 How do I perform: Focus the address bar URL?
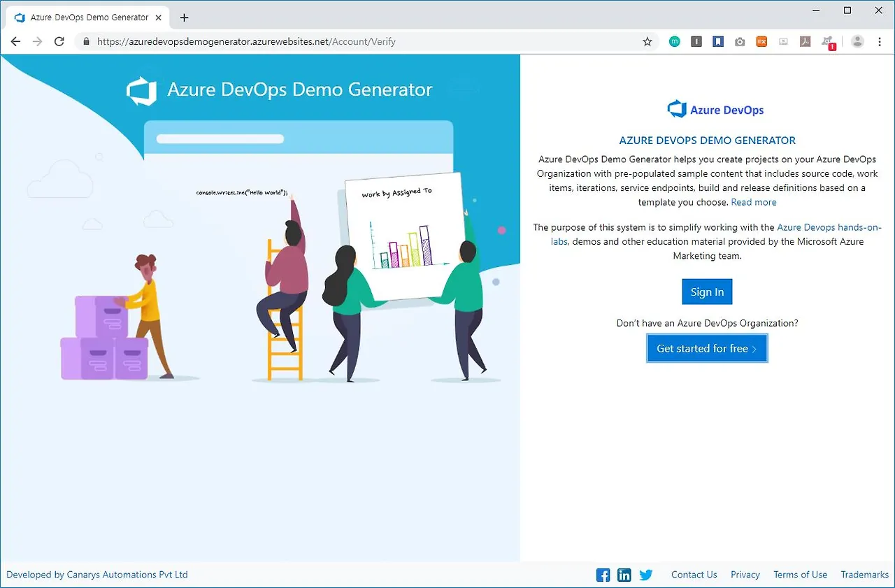click(246, 42)
